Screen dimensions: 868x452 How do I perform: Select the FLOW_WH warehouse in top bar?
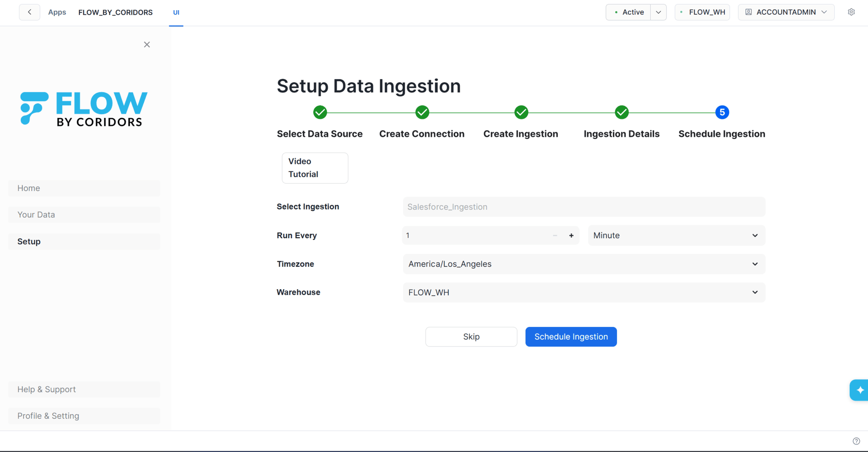pyautogui.click(x=703, y=12)
